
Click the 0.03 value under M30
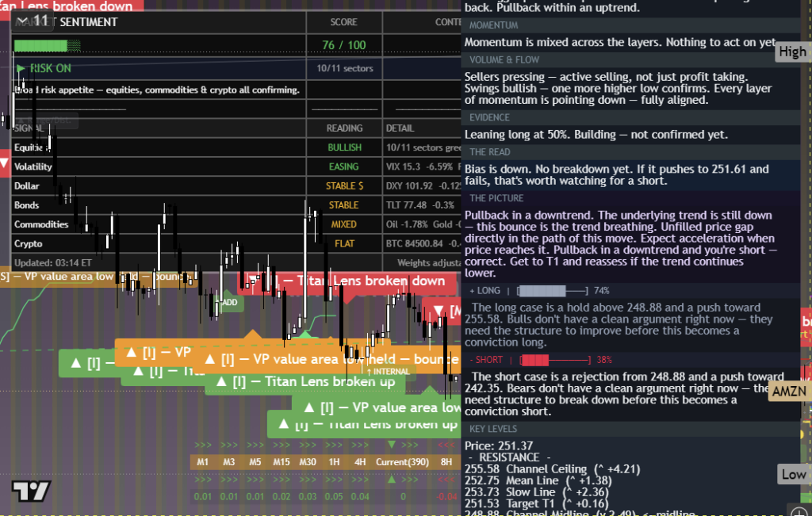[308, 497]
